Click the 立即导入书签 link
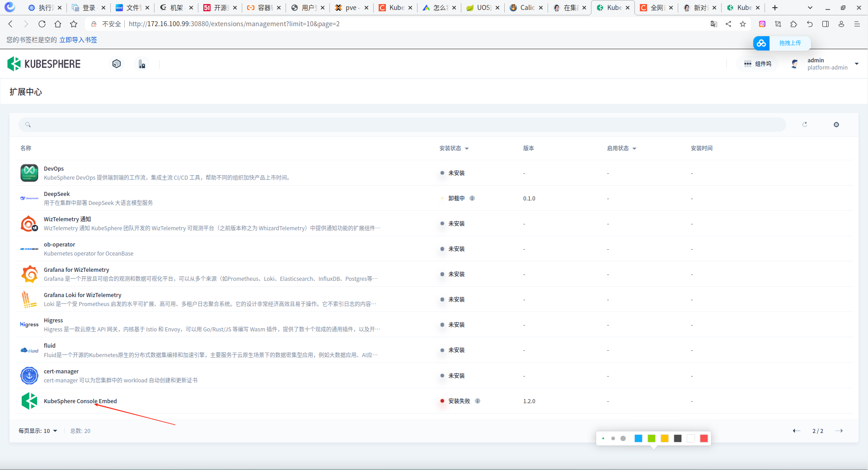Viewport: 868px width, 470px height. pos(78,40)
